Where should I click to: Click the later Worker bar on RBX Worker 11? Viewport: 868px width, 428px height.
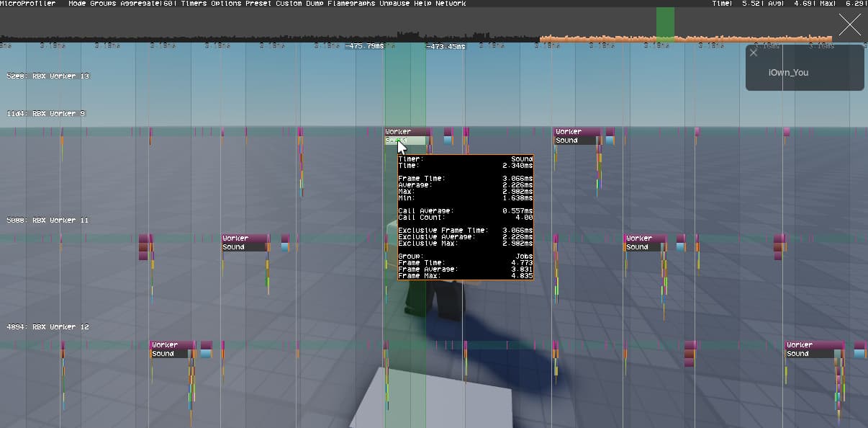[647, 238]
